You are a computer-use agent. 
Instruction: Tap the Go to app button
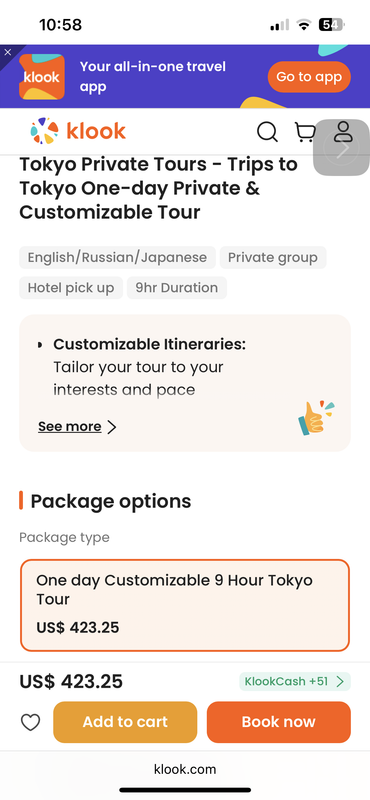309,77
